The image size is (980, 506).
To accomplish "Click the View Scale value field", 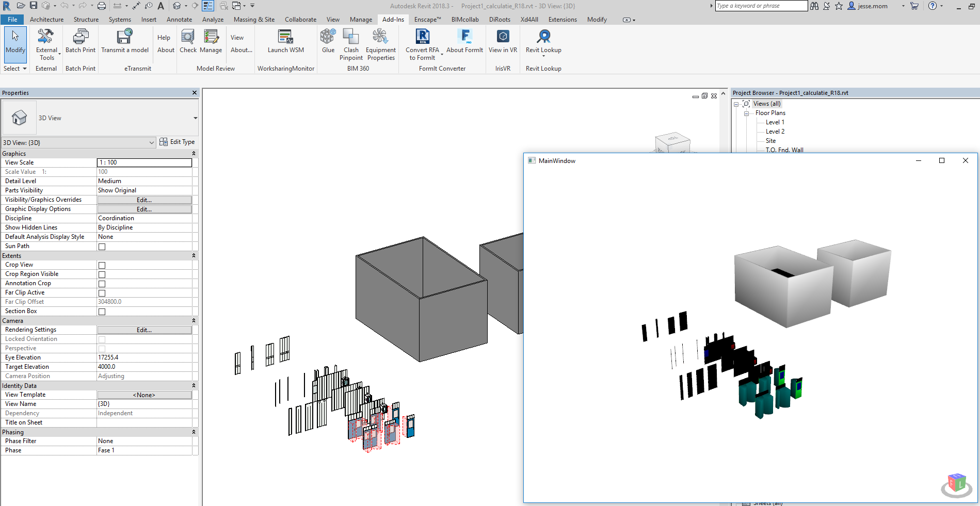I will pyautogui.click(x=144, y=162).
